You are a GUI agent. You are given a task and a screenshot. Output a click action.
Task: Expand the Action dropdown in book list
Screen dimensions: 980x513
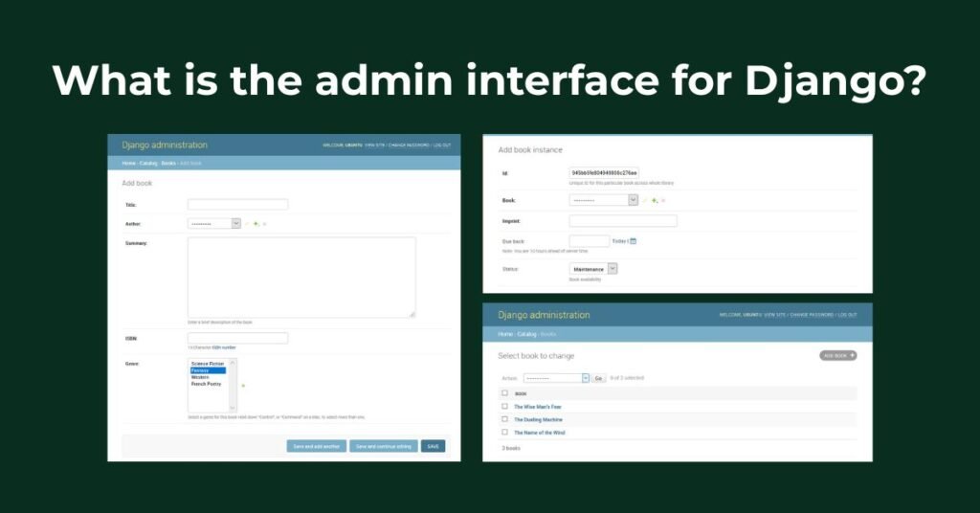556,378
